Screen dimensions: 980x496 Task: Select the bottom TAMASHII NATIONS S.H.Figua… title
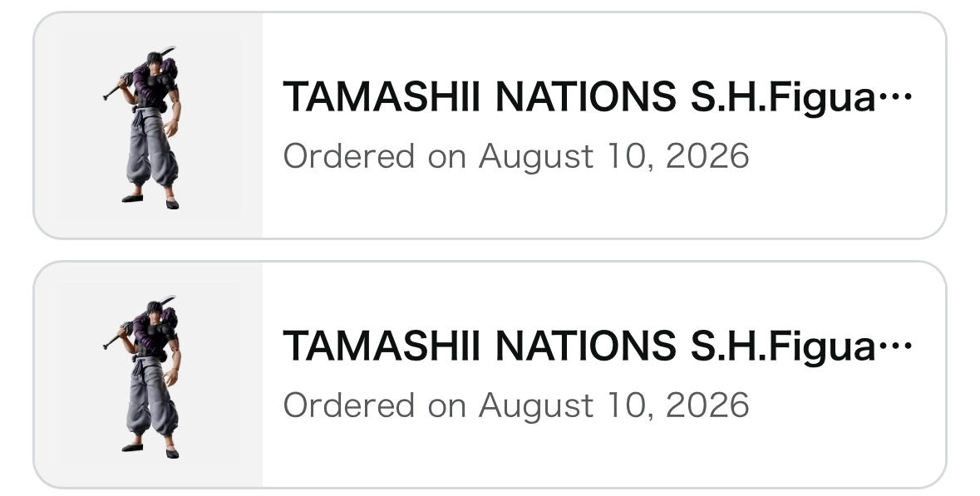click(x=598, y=346)
